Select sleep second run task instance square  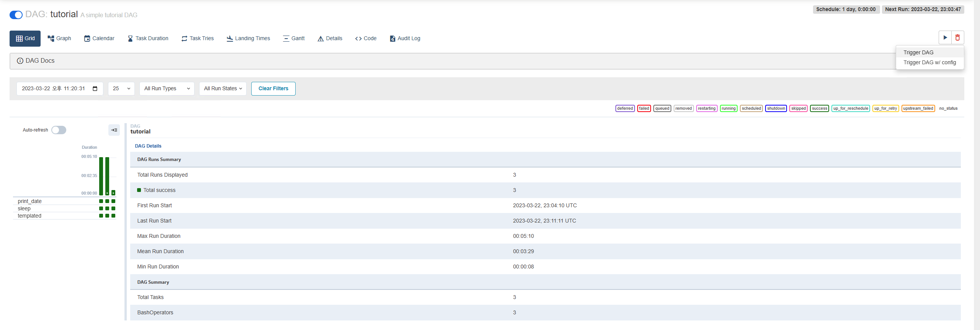[107, 209]
